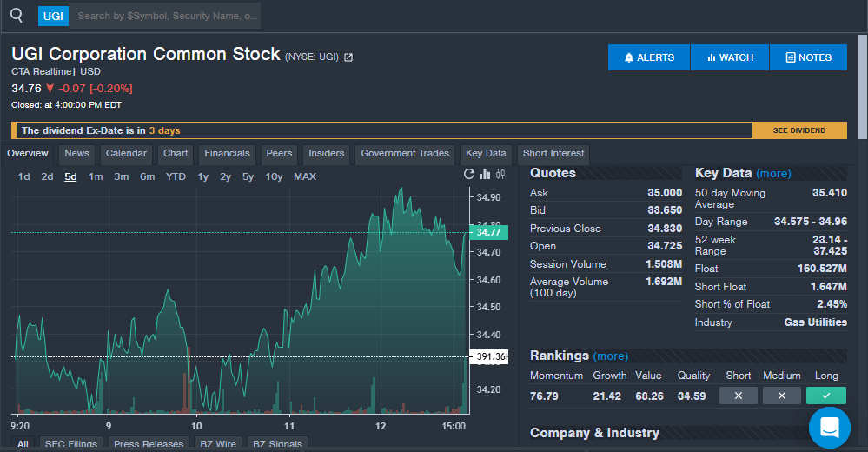Screen dimensions: 868x452
Task: Open UGI external link icon next to ticker
Action: coord(348,57)
